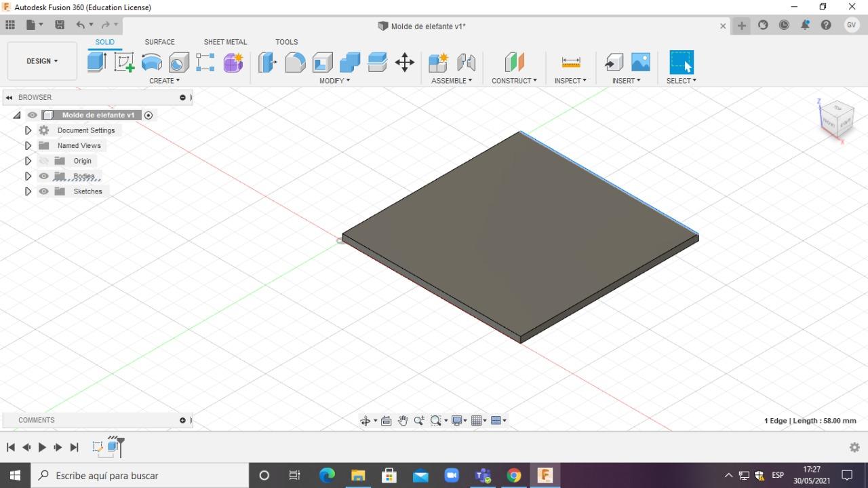Switch to the SURFACE tab
This screenshot has height=488, width=868.
coord(159,42)
